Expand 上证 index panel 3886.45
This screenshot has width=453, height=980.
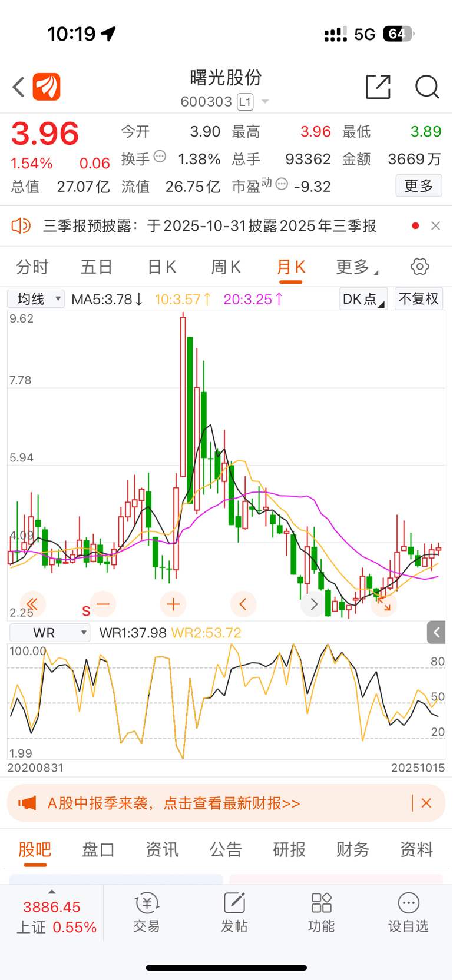pos(52,914)
